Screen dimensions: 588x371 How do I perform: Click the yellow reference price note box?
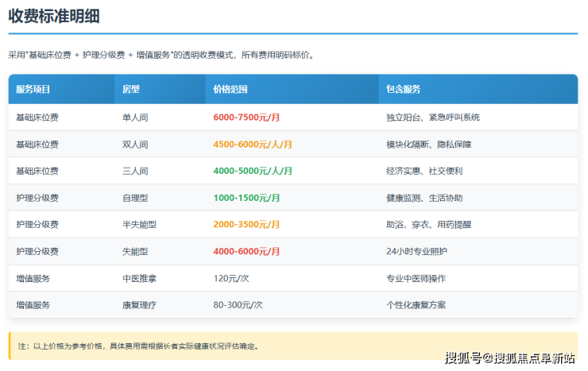(x=292, y=346)
